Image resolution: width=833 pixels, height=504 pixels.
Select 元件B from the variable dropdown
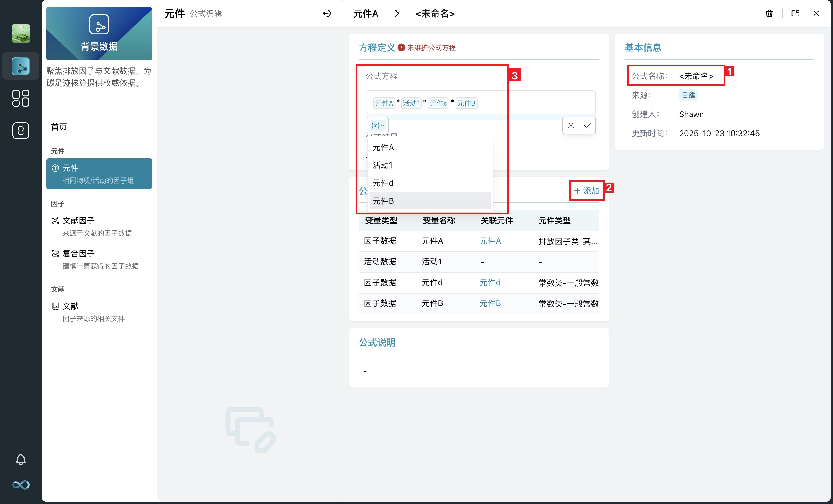click(383, 201)
